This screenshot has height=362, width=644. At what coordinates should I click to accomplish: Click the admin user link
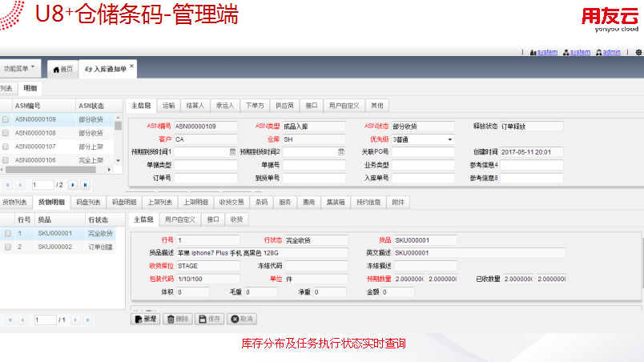(x=611, y=52)
